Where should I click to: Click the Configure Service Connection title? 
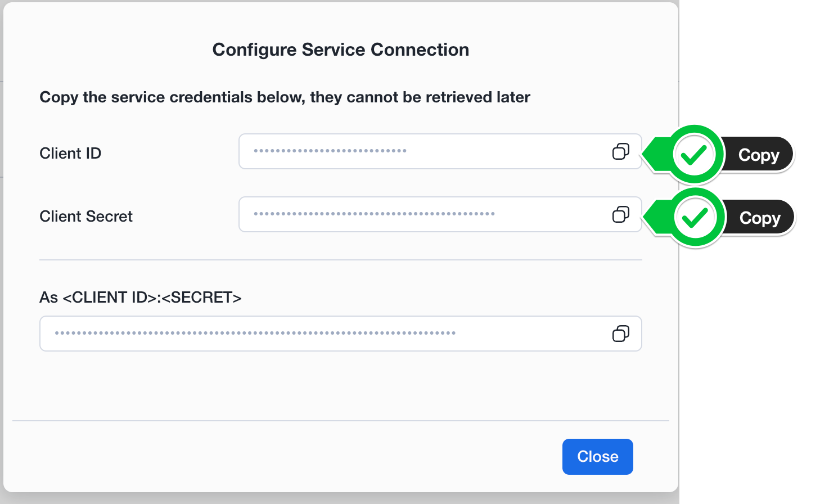pos(341,49)
